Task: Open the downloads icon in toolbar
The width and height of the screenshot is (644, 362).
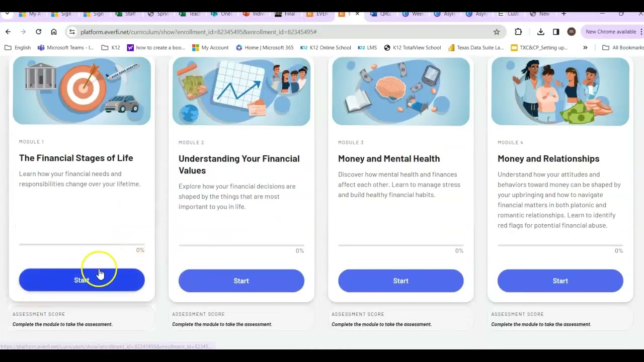Action: pos(540,32)
